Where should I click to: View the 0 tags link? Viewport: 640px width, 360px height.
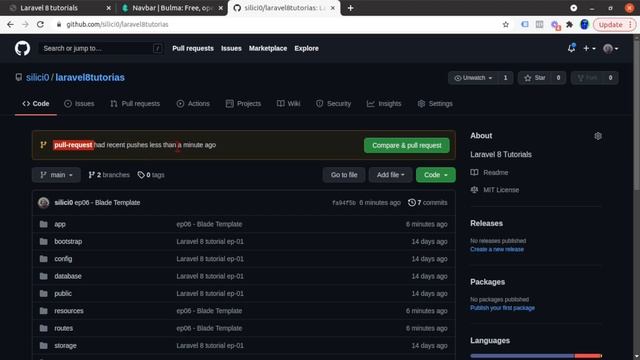pyautogui.click(x=151, y=175)
